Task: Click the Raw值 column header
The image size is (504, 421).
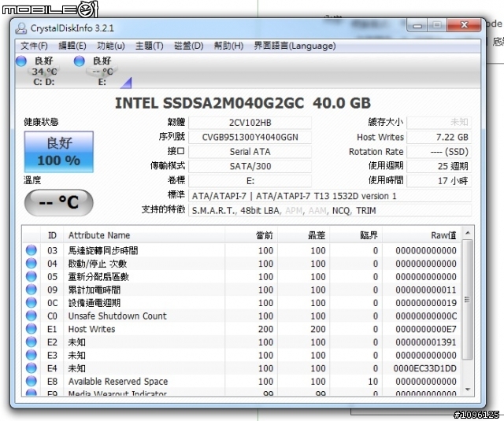Action: (421, 235)
